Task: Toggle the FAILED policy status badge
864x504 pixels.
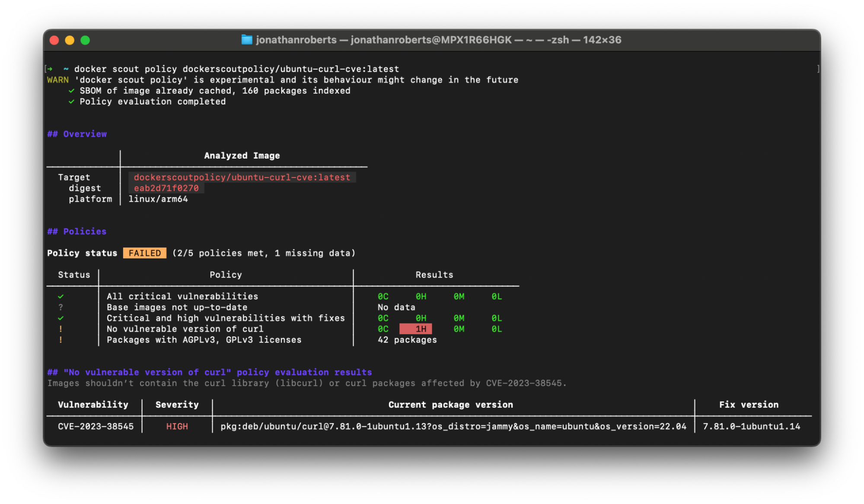Action: coord(145,253)
